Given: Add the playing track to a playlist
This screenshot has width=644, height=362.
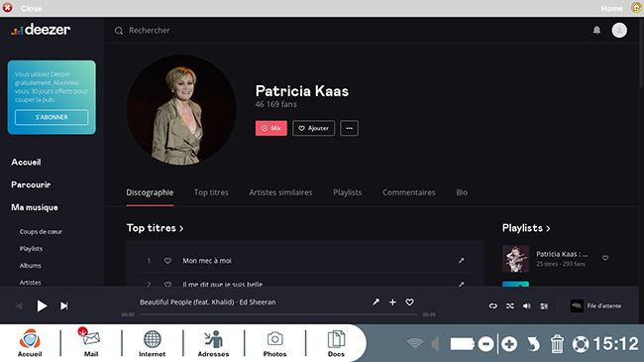Looking at the screenshot, I should [392, 302].
